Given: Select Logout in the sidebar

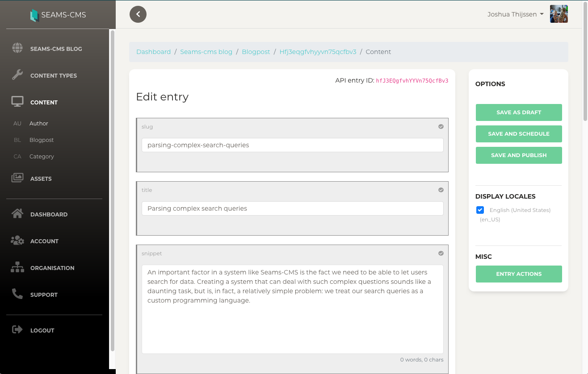Looking at the screenshot, I should tap(42, 330).
